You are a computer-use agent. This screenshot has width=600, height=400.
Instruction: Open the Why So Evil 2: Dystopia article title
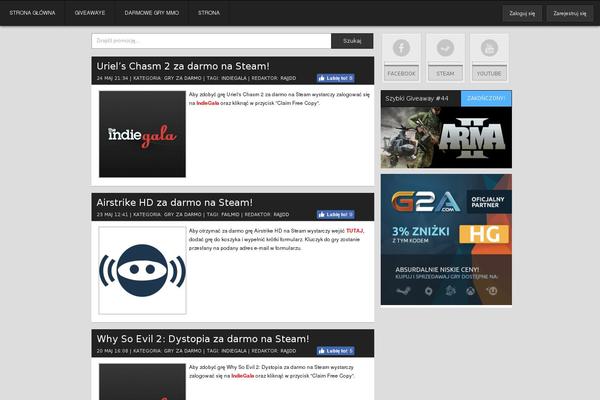(203, 339)
